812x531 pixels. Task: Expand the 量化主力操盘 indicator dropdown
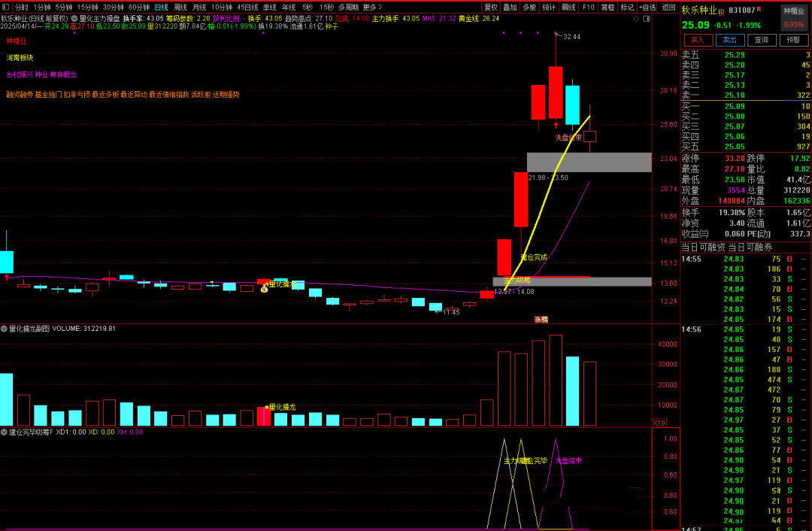[x=74, y=18]
